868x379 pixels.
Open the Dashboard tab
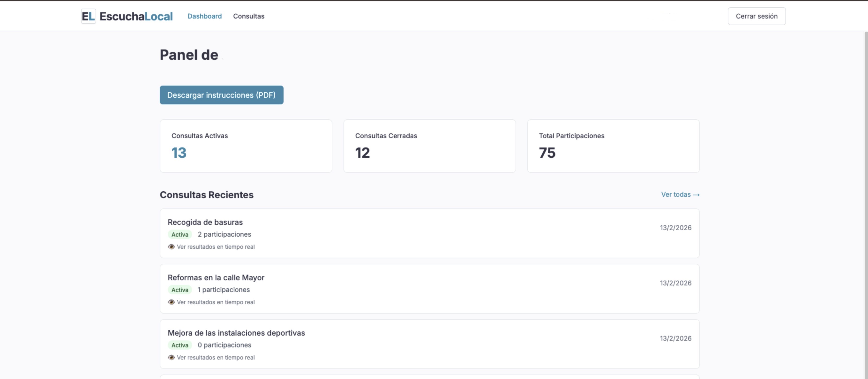[x=205, y=16]
